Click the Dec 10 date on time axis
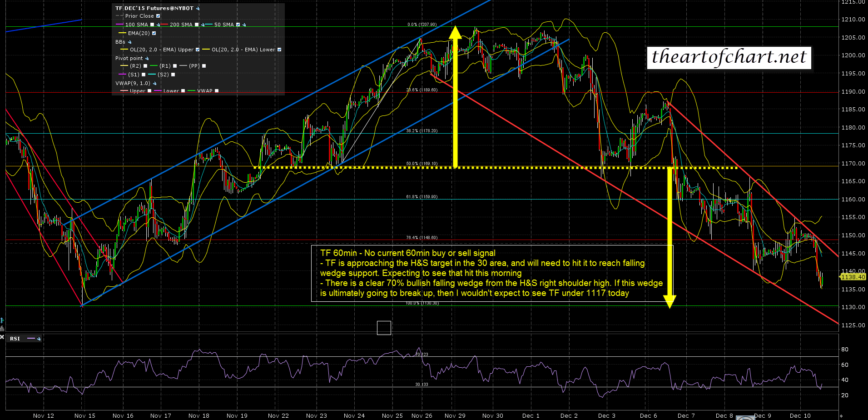This screenshot has height=420, width=868. click(800, 415)
